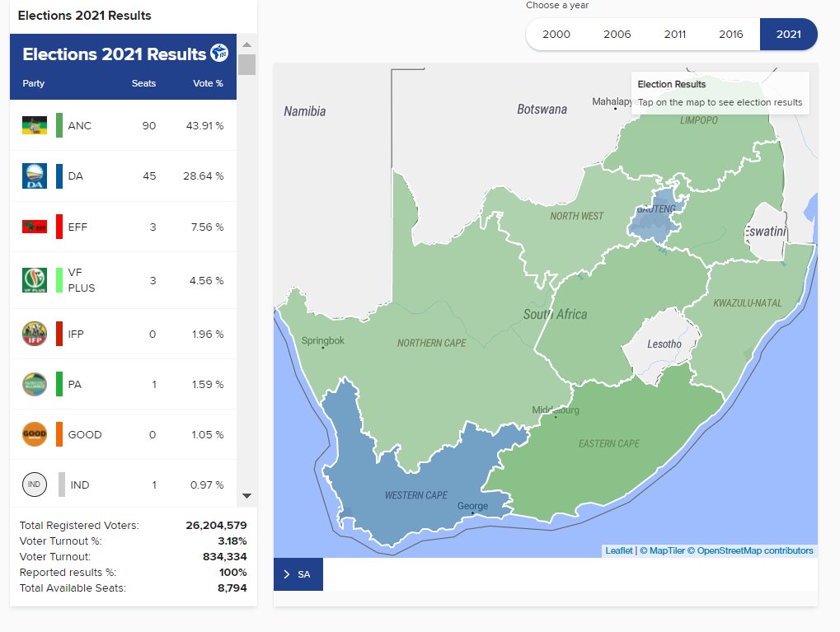Click the Reported results % value 100%
Image resolution: width=840 pixels, height=632 pixels.
(x=232, y=572)
